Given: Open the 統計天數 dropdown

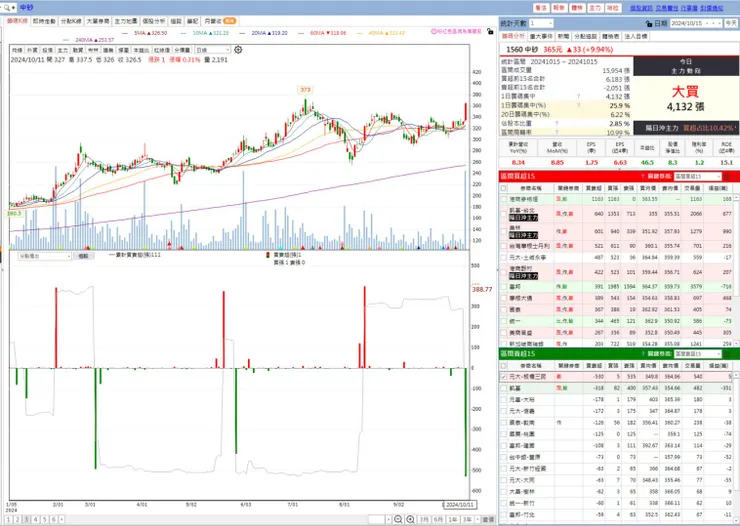Looking at the screenshot, I should 541,23.
